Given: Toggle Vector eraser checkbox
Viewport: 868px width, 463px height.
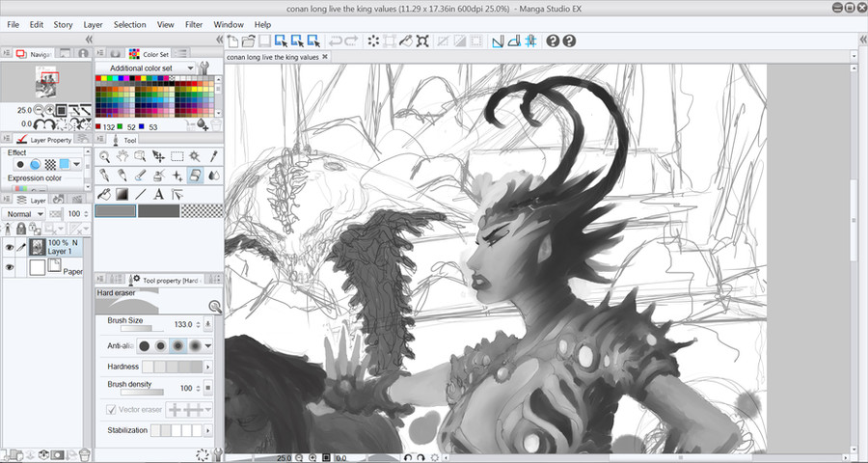Looking at the screenshot, I should (x=111, y=409).
